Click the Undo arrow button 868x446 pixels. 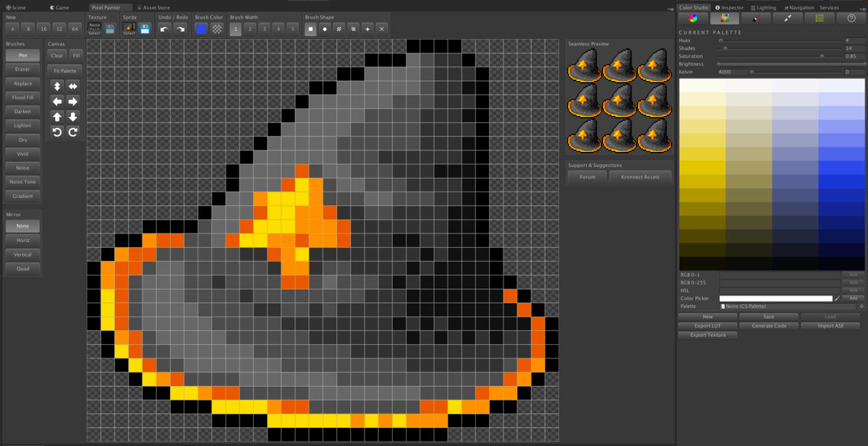click(165, 29)
